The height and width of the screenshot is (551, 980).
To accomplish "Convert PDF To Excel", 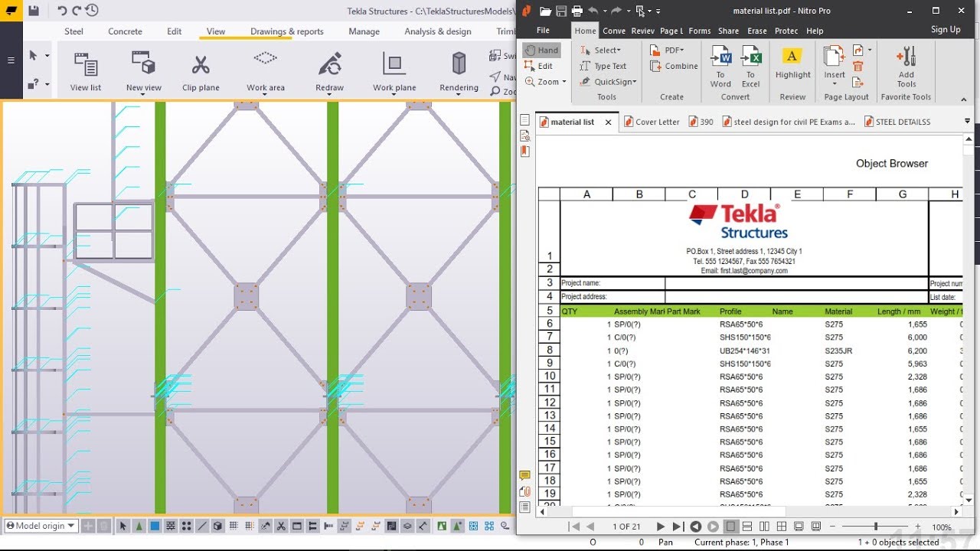I will [x=750, y=67].
